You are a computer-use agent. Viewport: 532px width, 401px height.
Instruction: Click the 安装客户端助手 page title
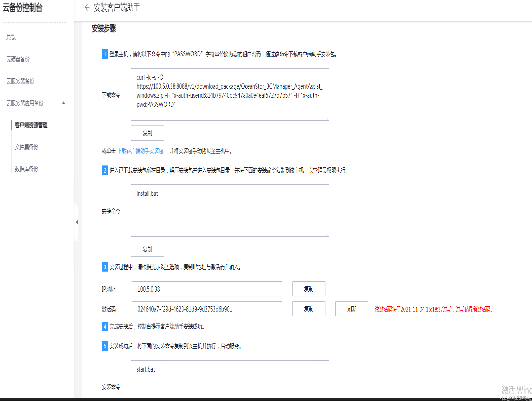coord(117,7)
